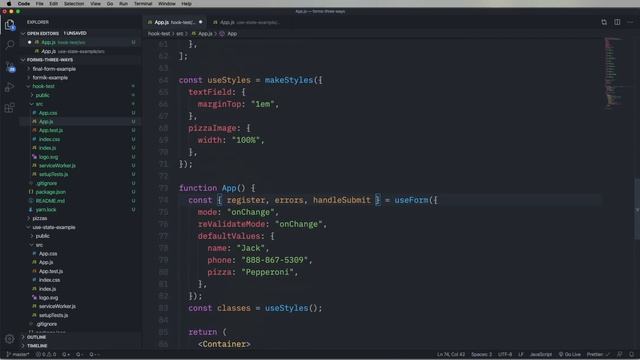Open the Explorer view in activity bar
Viewport: 640px width, 360px height.
[9, 25]
